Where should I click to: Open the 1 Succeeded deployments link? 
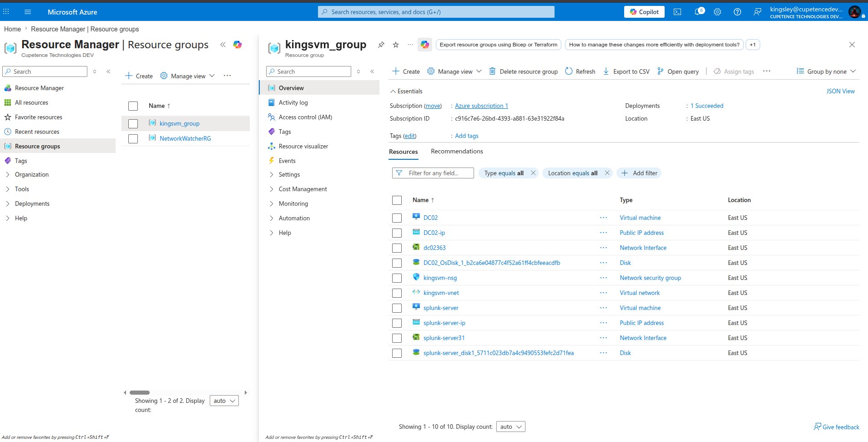tap(707, 106)
